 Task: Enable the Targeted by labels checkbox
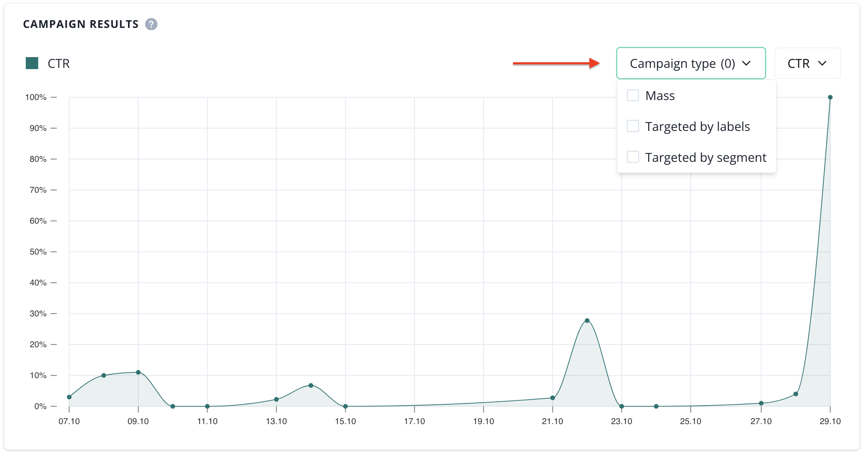coord(633,126)
